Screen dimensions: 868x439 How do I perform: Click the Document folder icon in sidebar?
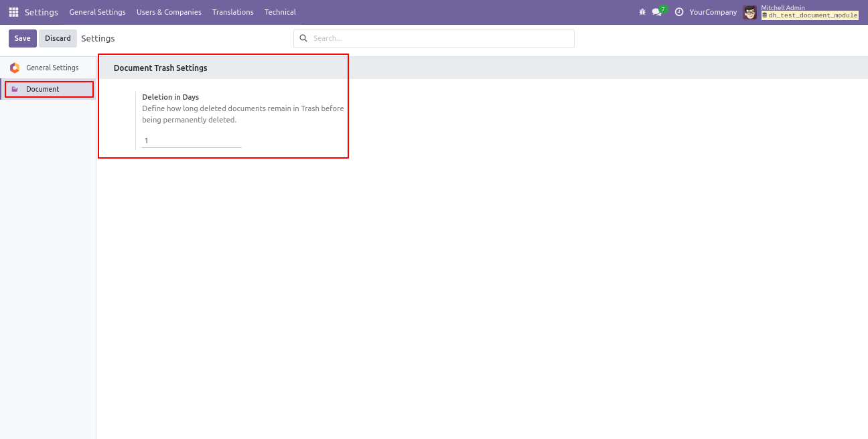(15, 89)
